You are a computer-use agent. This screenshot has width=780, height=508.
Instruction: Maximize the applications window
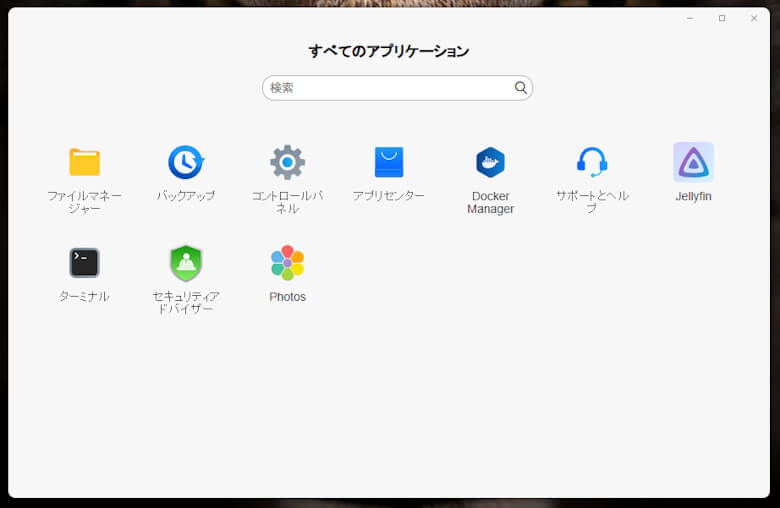722,18
